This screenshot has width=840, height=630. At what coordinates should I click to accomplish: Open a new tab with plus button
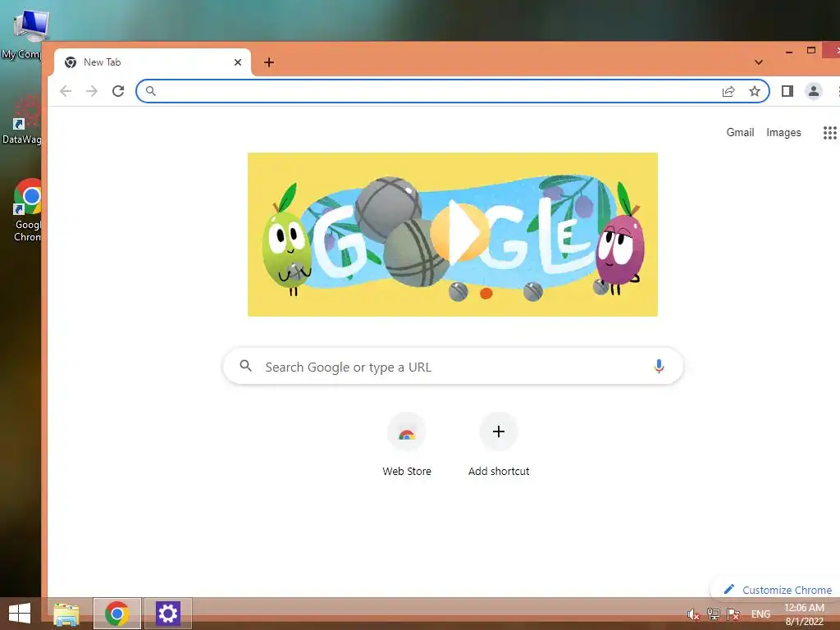(x=269, y=62)
